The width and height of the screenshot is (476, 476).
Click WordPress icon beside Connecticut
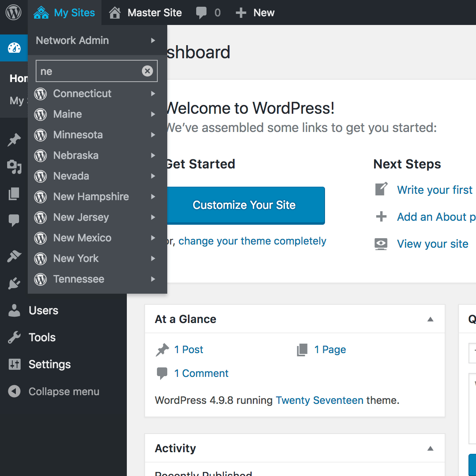tap(40, 94)
